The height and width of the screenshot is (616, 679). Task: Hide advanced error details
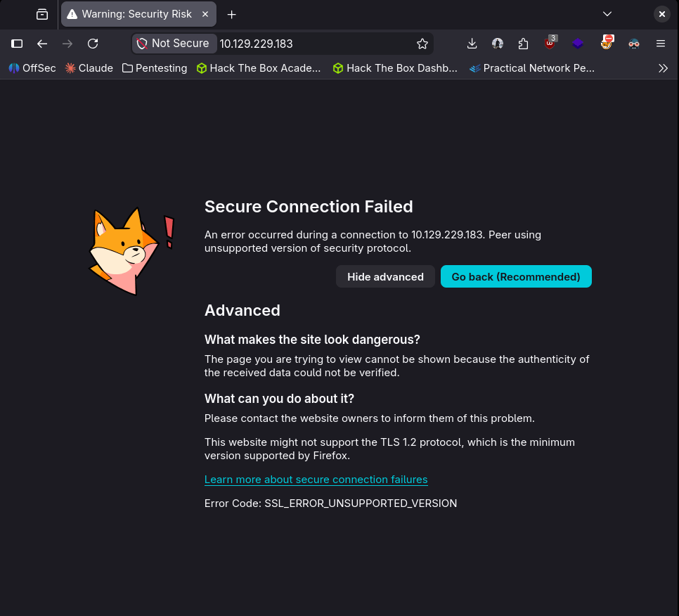point(385,276)
